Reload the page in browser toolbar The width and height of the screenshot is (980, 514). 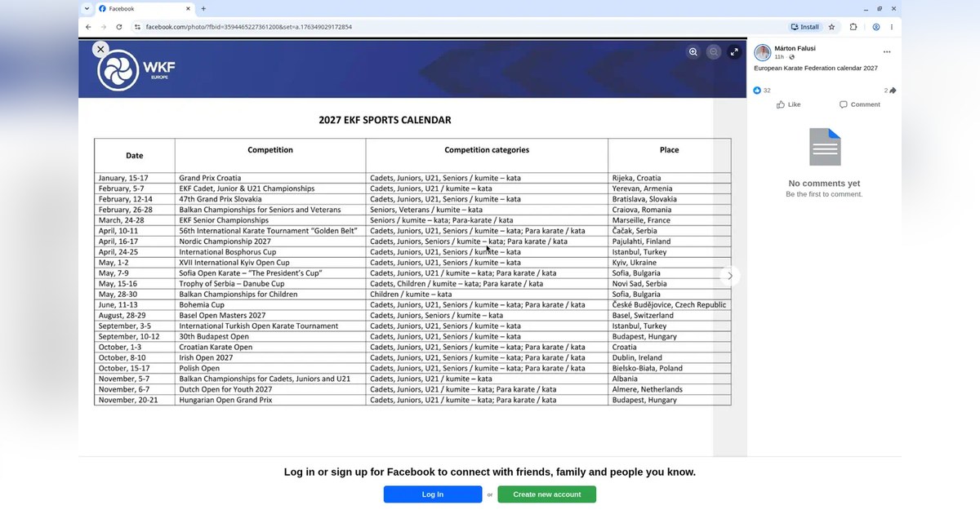[119, 27]
